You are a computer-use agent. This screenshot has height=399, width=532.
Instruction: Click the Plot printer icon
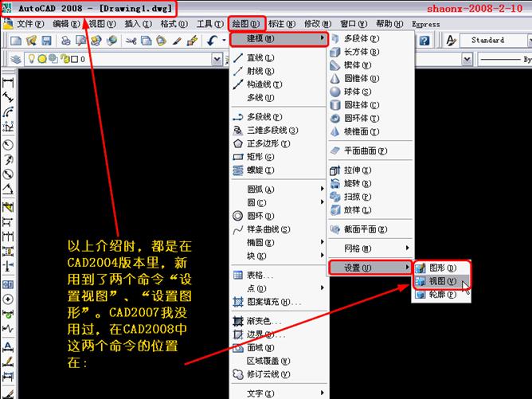pos(65,41)
